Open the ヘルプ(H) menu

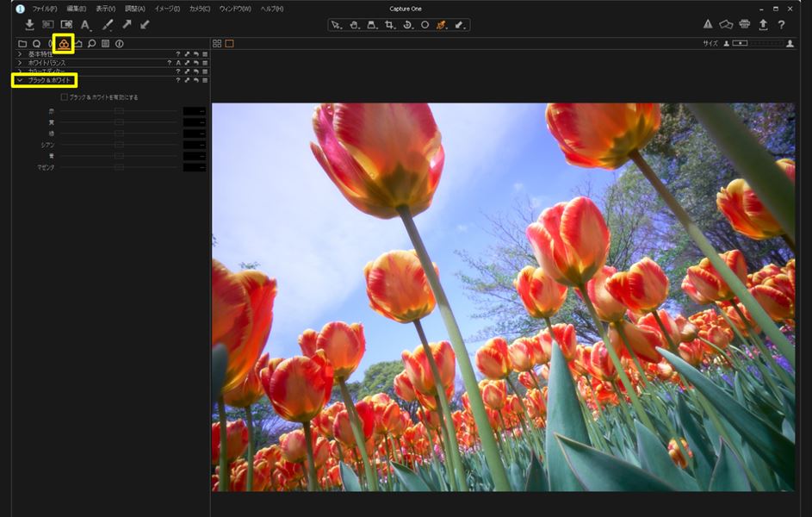pyautogui.click(x=272, y=9)
